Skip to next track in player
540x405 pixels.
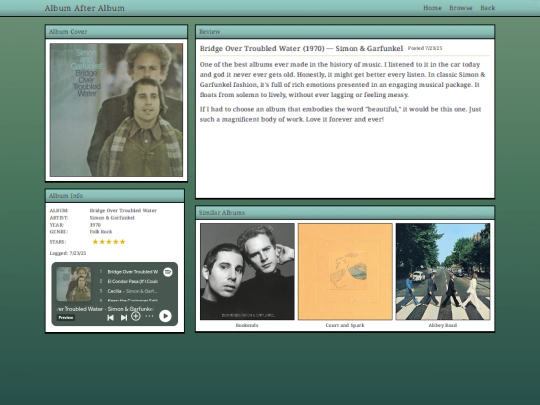(x=124, y=318)
